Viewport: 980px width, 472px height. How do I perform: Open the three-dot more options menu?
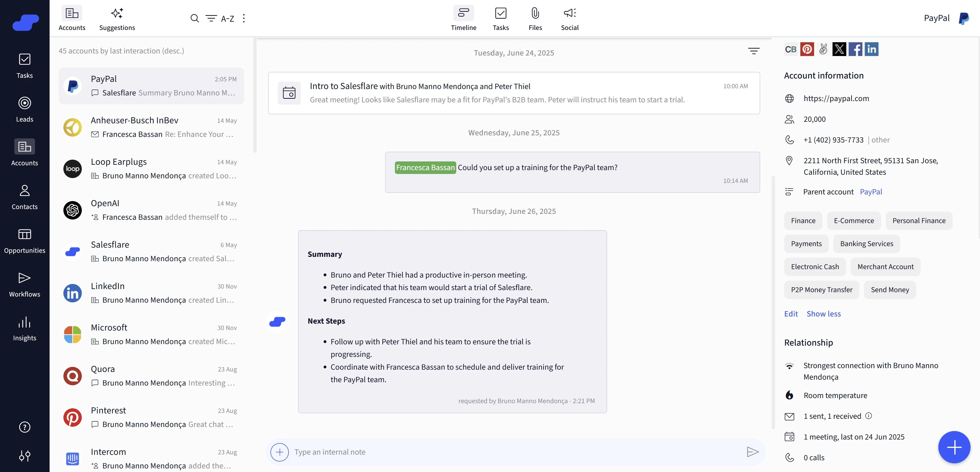click(244, 18)
